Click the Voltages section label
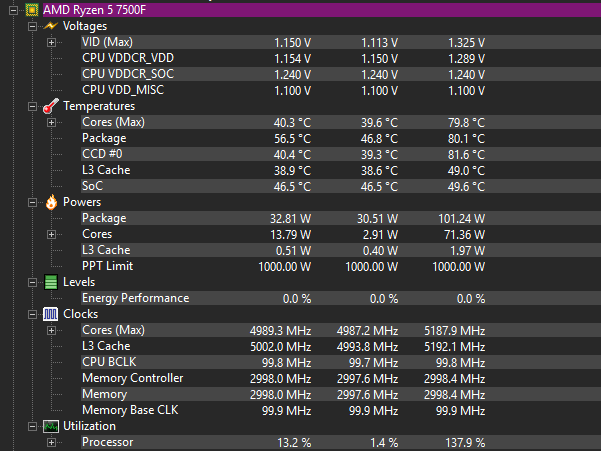This screenshot has width=601, height=451. click(x=85, y=26)
